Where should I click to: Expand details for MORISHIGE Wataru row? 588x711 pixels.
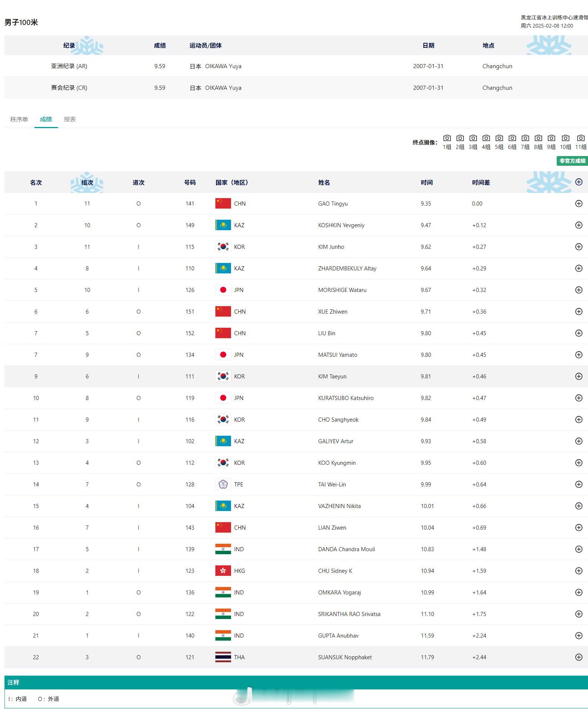click(579, 290)
